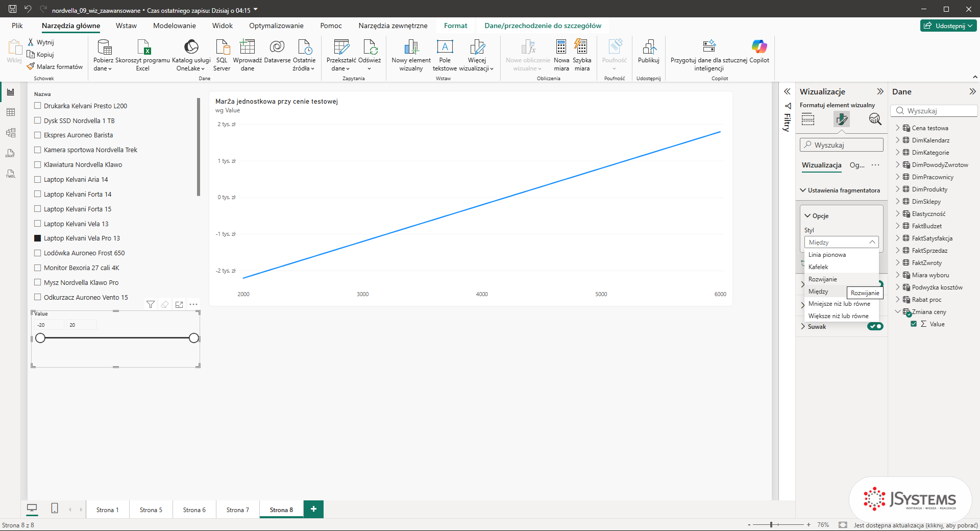The image size is (980, 531).
Task: Open the Report view icon in left sidebar
Action: (11, 92)
